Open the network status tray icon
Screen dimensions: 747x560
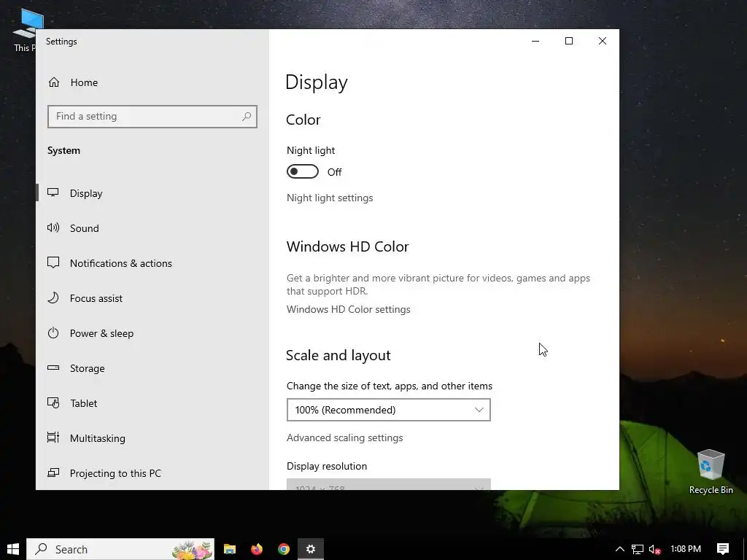(x=638, y=549)
